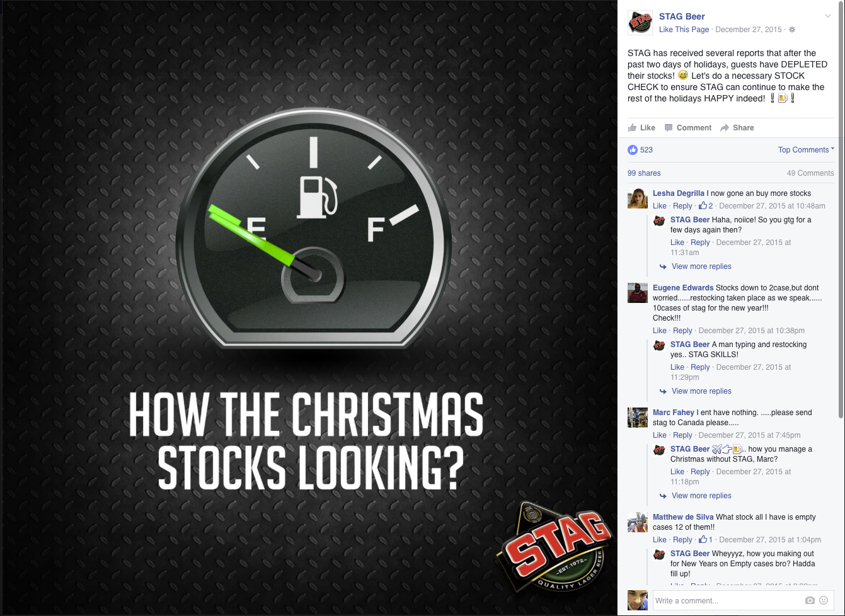This screenshot has width=845, height=616.
Task: Open the 99 shares link
Action: click(644, 173)
